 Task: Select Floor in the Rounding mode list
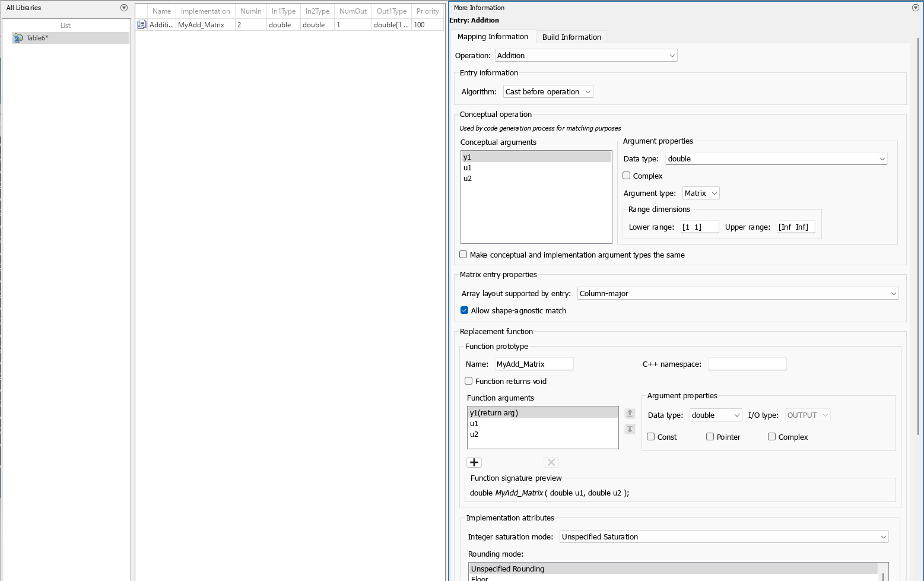point(480,577)
